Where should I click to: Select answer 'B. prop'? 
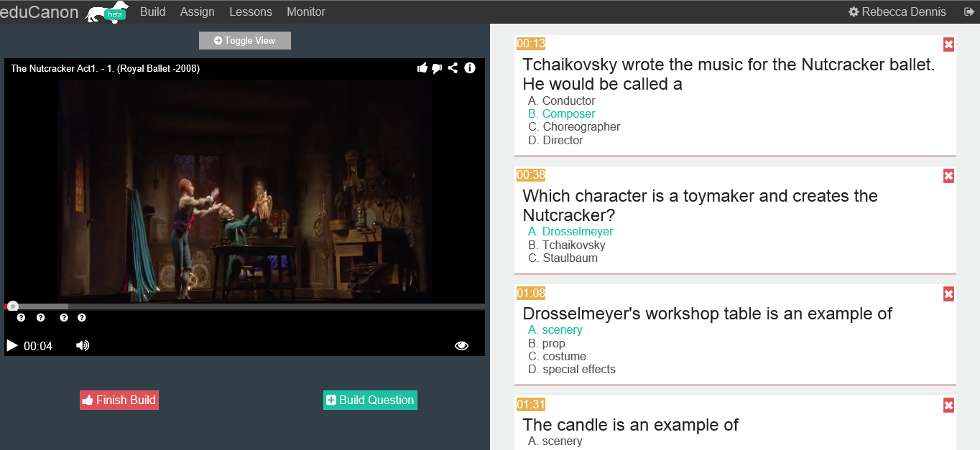(547, 343)
